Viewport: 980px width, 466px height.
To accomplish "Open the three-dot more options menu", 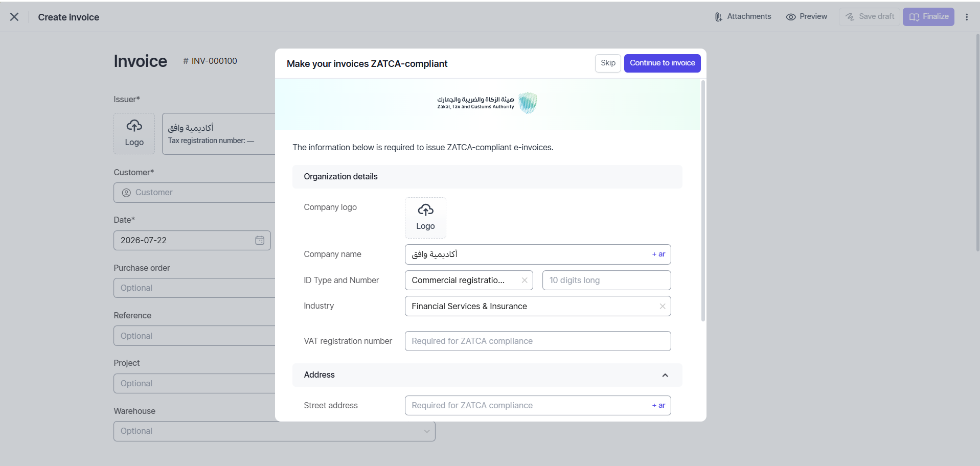I will [x=967, y=17].
